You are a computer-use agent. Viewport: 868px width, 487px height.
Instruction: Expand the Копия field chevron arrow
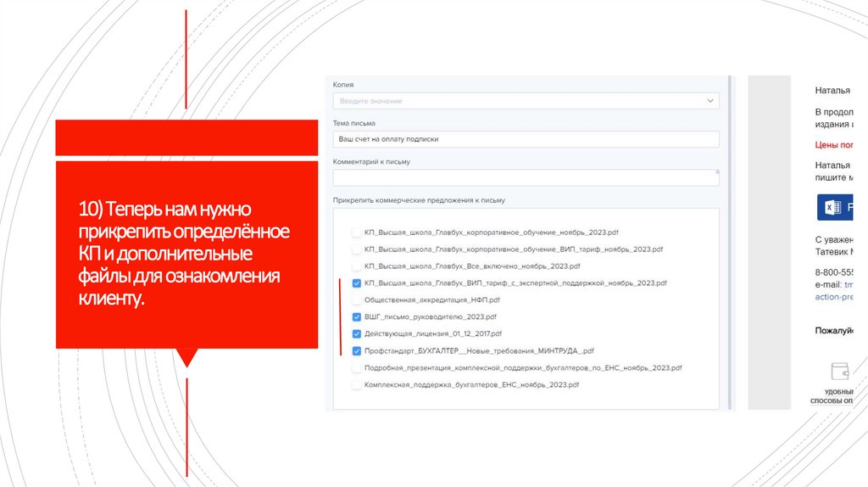click(x=709, y=101)
